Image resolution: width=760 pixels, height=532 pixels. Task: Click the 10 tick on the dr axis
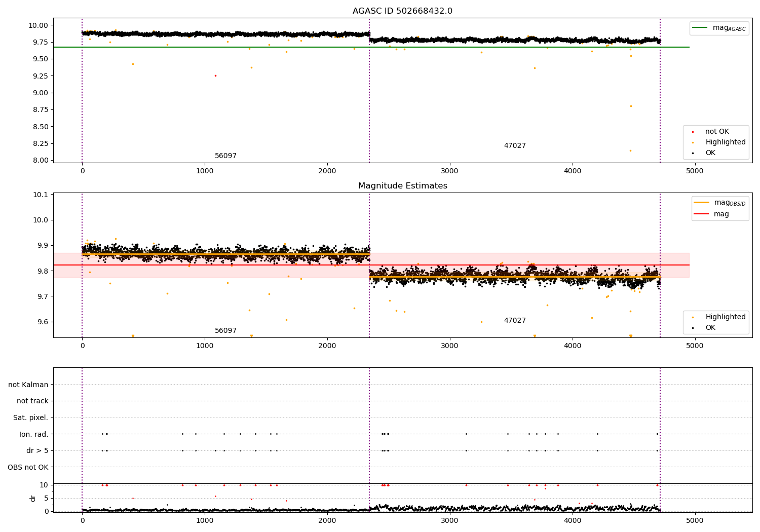click(x=44, y=485)
